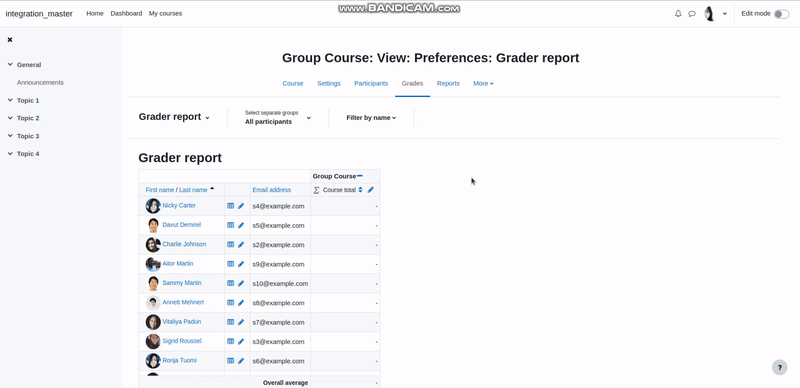The height and width of the screenshot is (388, 800).
Task: Select the Grades tab
Action: 412,84
